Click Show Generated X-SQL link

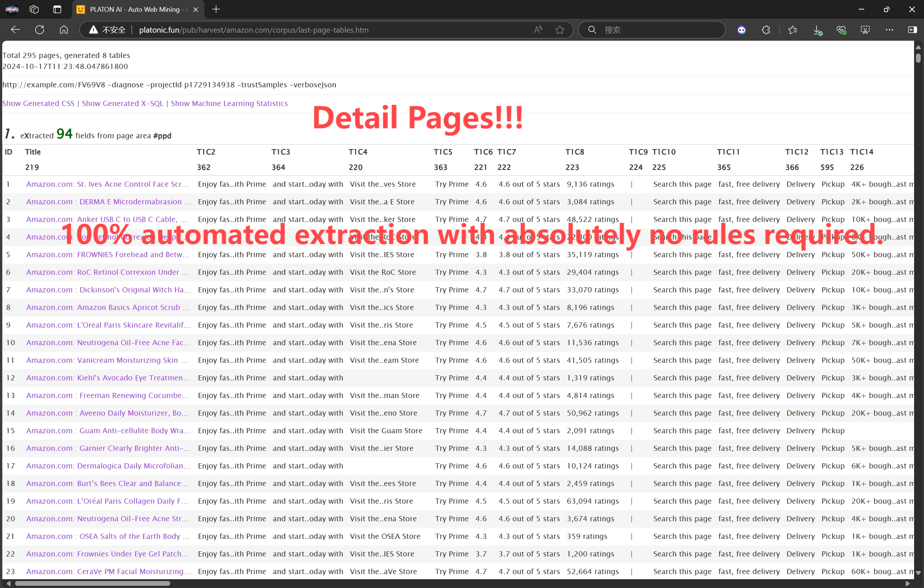(x=123, y=103)
